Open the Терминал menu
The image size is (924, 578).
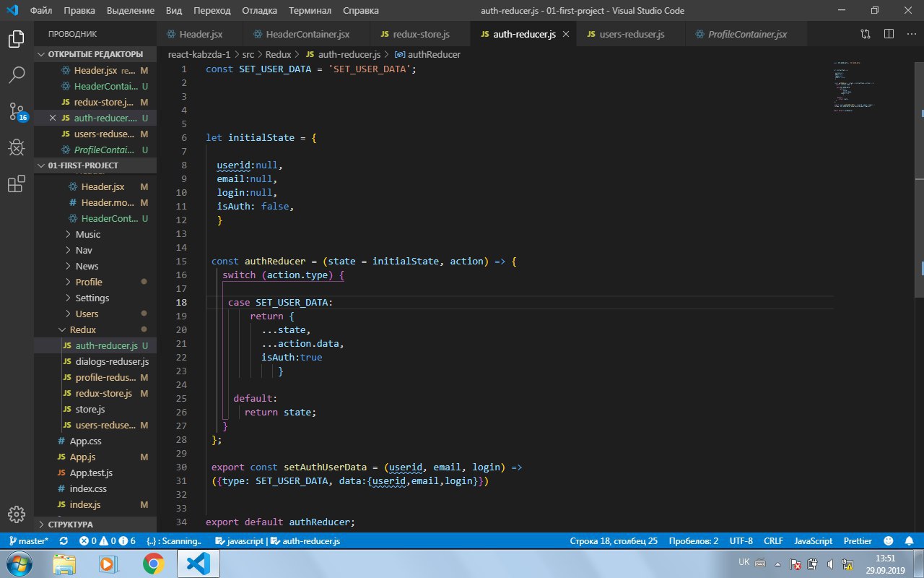tap(310, 11)
